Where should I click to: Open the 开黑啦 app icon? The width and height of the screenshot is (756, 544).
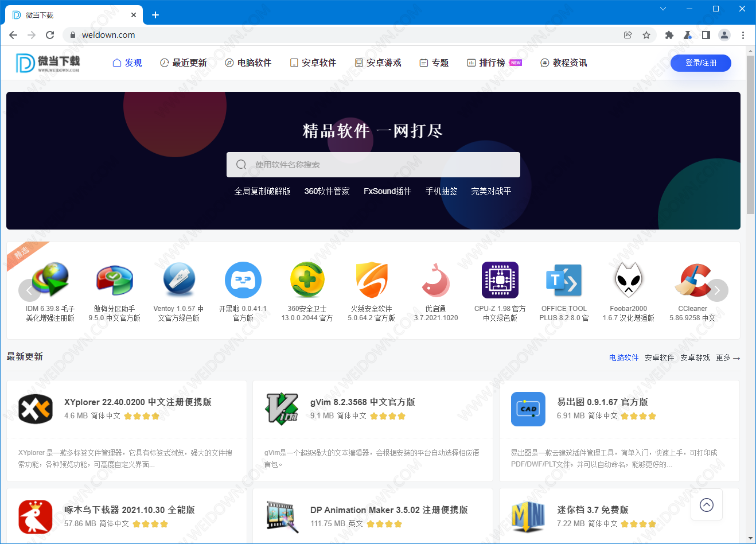[x=243, y=280]
